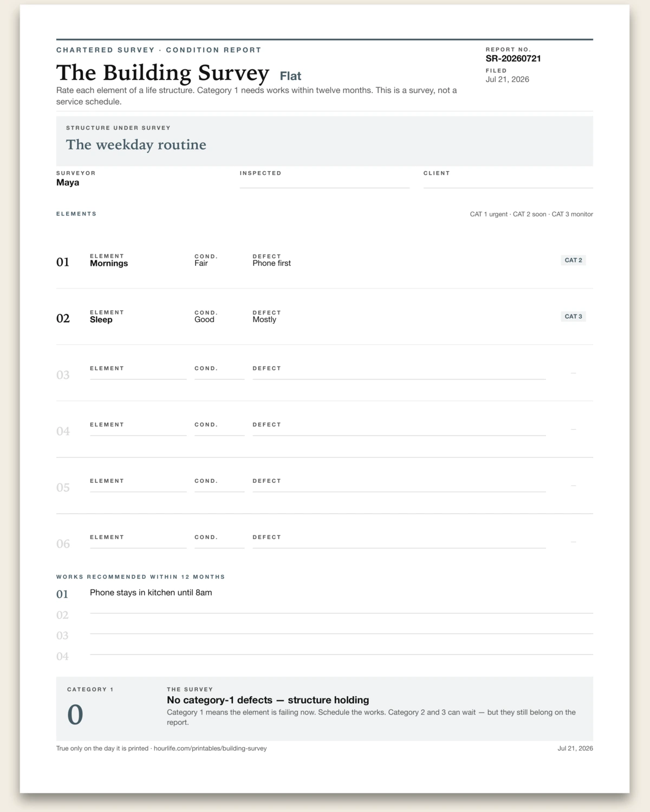The width and height of the screenshot is (650, 812).
Task: Click the filed date Jul 21, 2026 under Filed
Action: 507,79
